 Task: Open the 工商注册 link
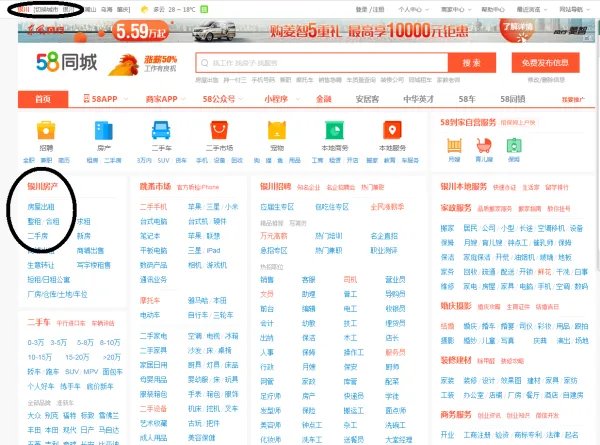click(x=477, y=435)
